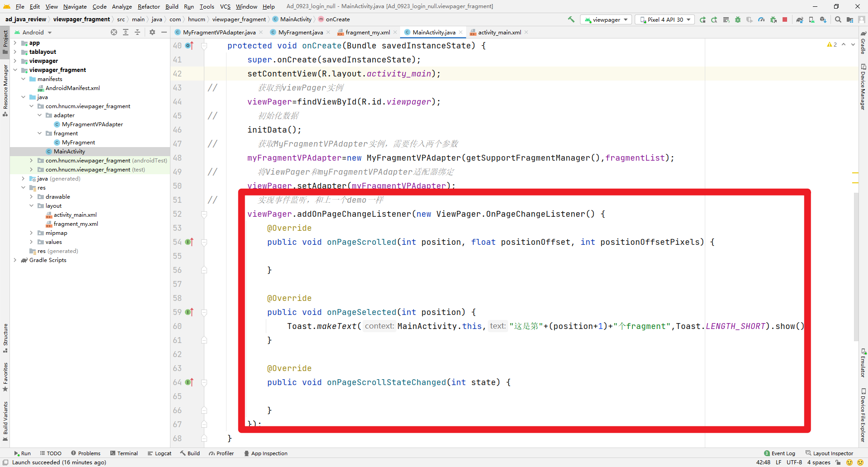Click the warnings indicator showing 2
The width and height of the screenshot is (868, 467).
(x=832, y=44)
